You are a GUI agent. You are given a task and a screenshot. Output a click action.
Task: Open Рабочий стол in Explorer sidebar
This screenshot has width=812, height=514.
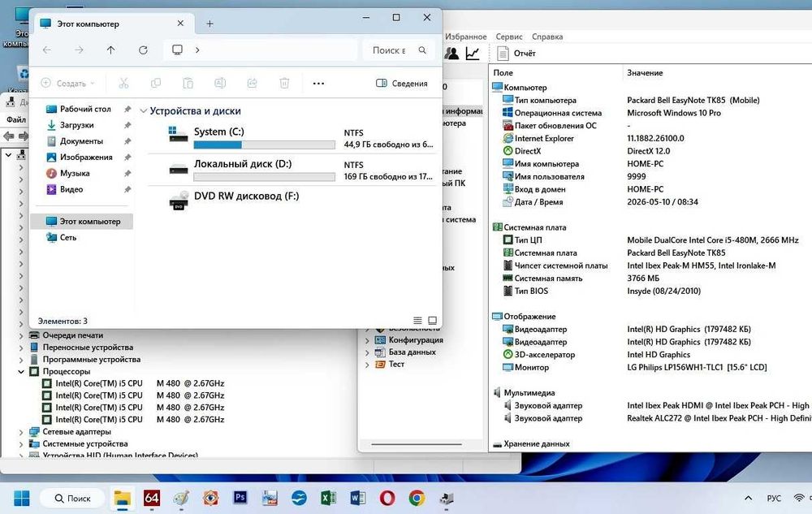pyautogui.click(x=85, y=109)
